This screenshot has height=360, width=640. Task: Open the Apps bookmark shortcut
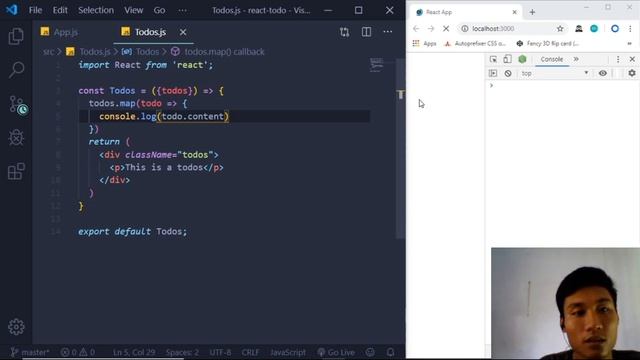click(424, 43)
